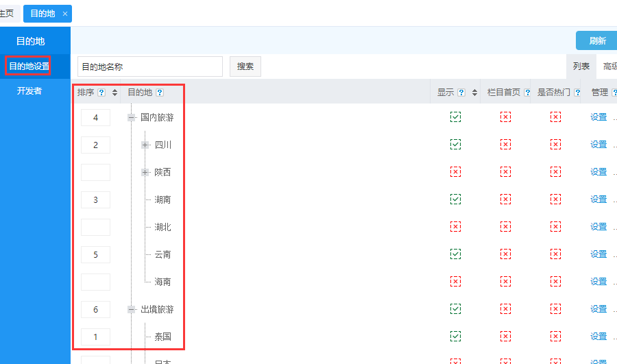Click the 搜索 button
The width and height of the screenshot is (617, 364).
coord(245,66)
